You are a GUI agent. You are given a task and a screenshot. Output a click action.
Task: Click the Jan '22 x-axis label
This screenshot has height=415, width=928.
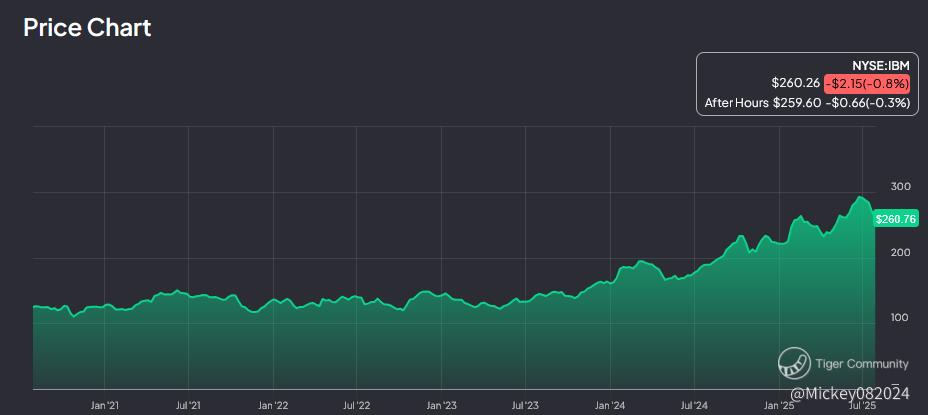[x=273, y=406]
